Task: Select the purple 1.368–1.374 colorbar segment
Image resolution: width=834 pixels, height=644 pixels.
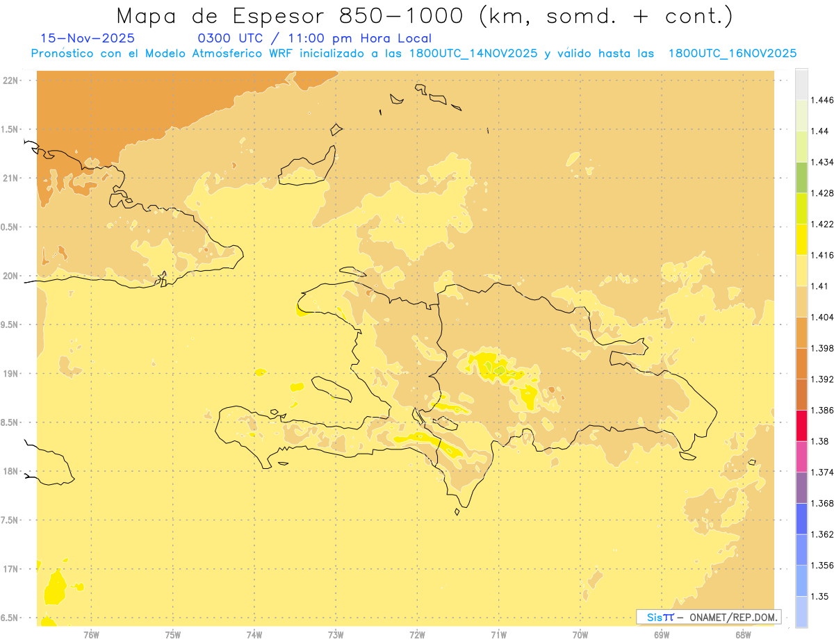Action: point(801,488)
